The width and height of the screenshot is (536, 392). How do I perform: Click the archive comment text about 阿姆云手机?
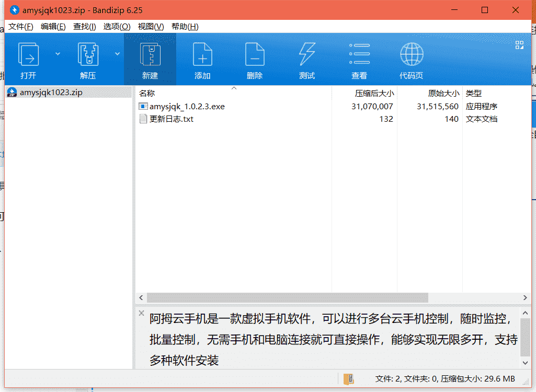[333, 339]
